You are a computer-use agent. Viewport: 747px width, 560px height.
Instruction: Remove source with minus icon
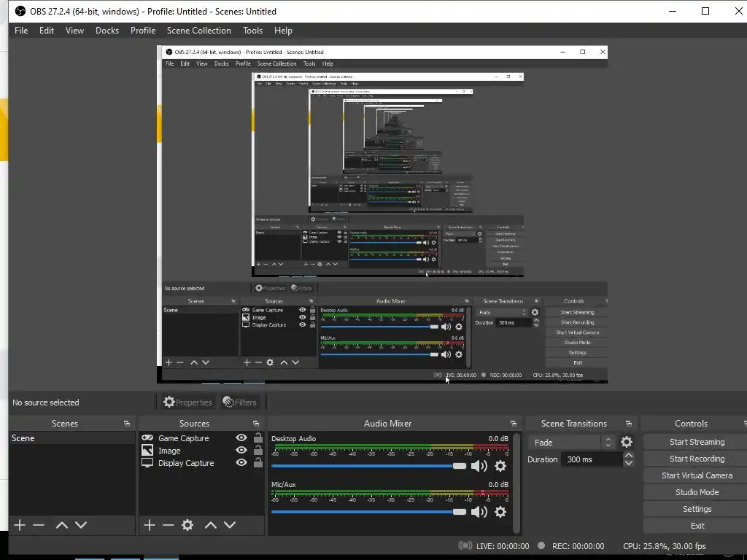point(169,525)
